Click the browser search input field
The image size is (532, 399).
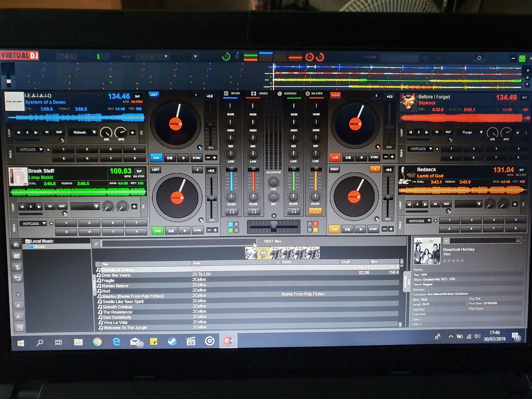click(178, 244)
